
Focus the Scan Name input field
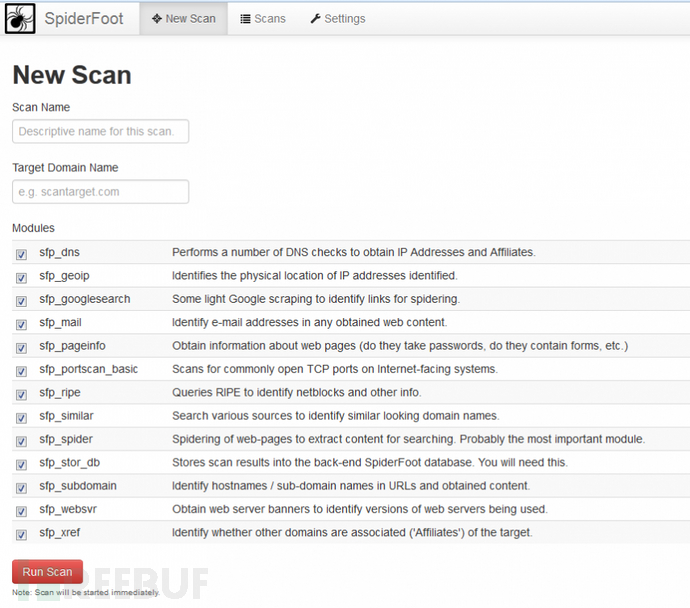pos(100,131)
